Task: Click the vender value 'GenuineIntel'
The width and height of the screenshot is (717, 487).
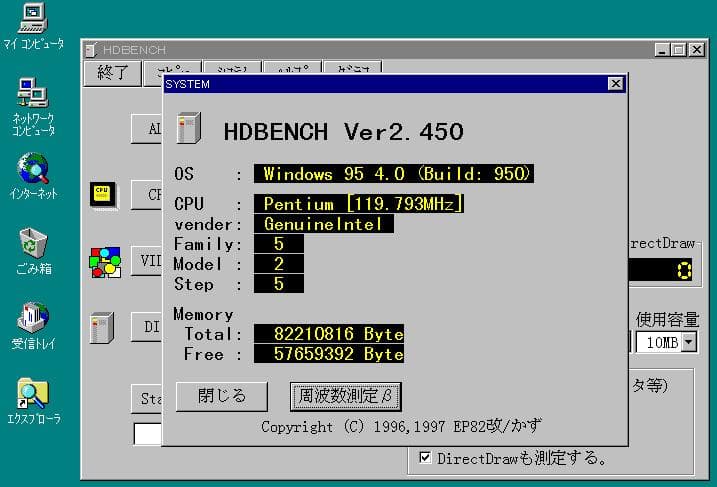Action: click(324, 224)
